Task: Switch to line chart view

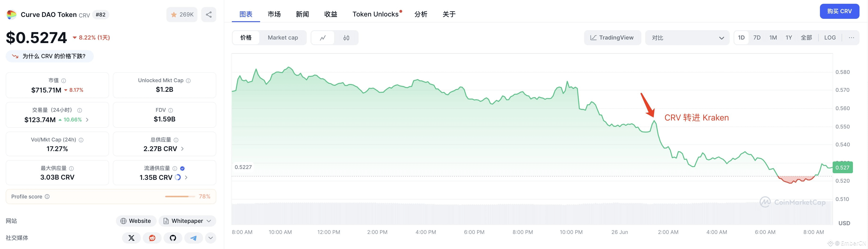Action: (323, 38)
